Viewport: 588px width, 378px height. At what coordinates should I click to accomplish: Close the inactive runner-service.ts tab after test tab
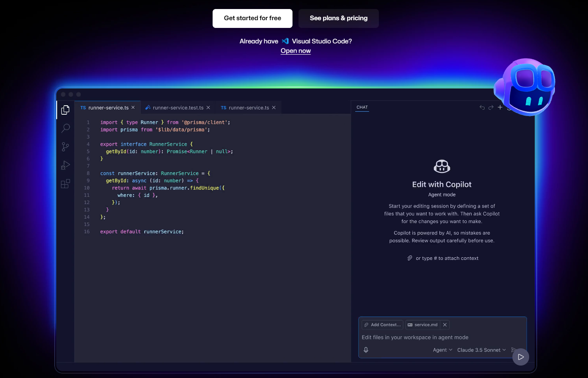pyautogui.click(x=274, y=107)
